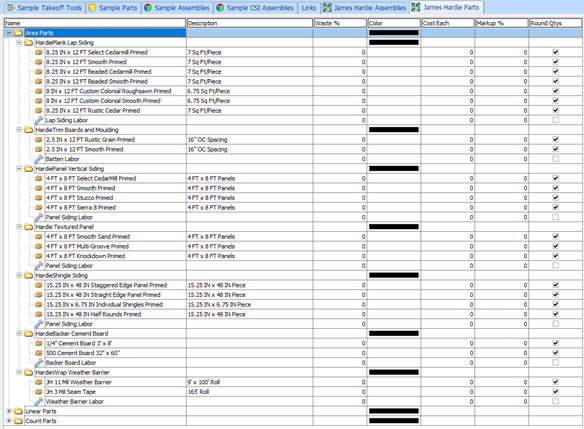
Task: Enable Round Qtys for Batten Labor
Action: 555,159
